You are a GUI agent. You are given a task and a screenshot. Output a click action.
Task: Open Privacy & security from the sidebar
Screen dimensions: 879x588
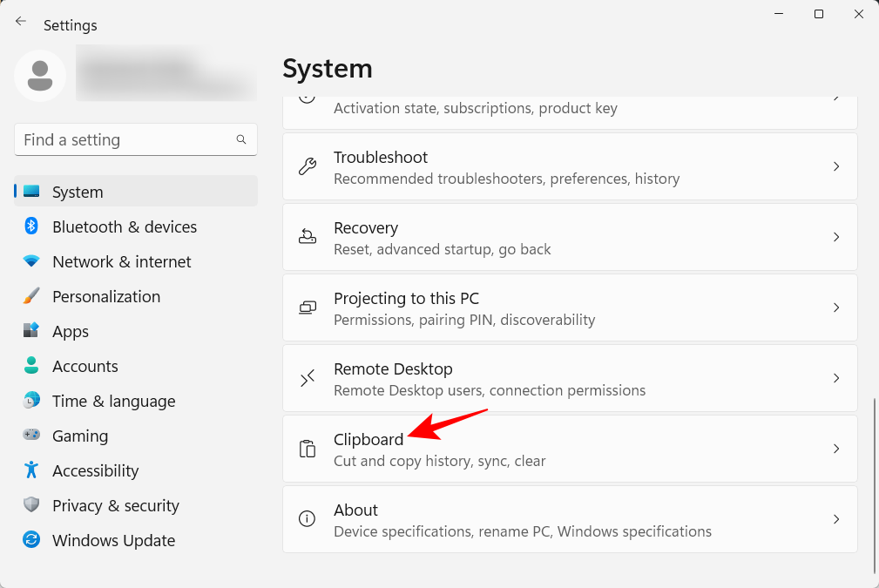[116, 505]
